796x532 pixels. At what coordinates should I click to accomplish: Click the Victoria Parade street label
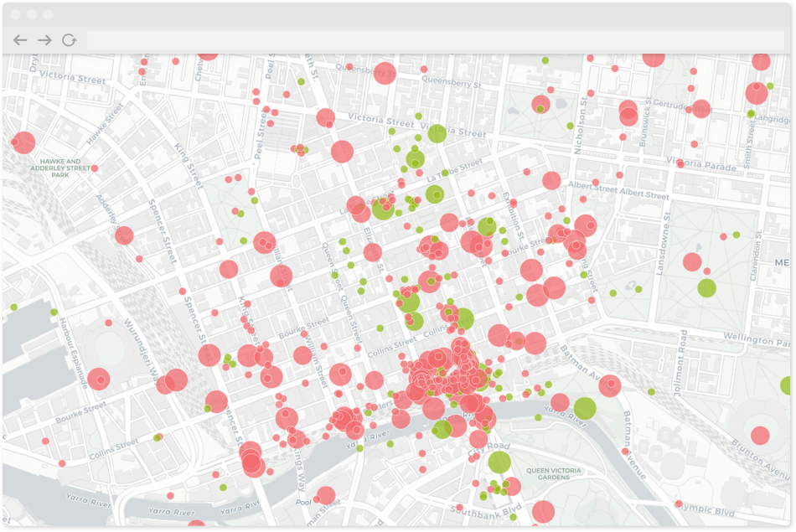pos(701,163)
